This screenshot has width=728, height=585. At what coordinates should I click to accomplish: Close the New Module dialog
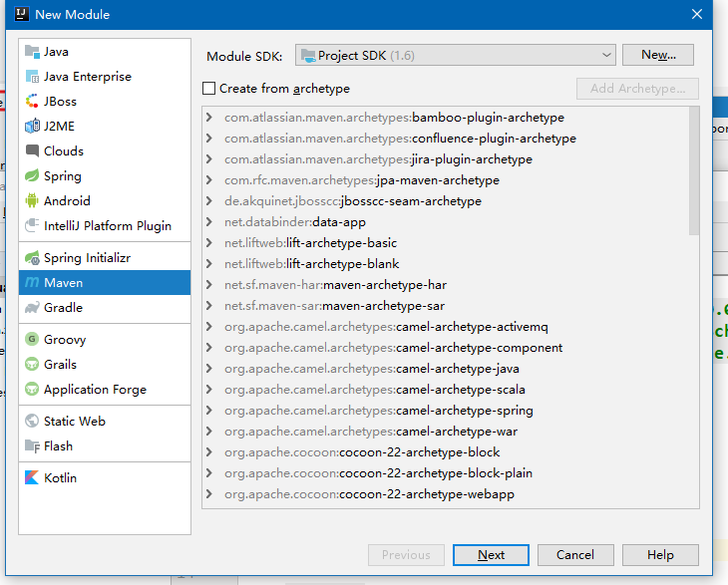coord(696,14)
